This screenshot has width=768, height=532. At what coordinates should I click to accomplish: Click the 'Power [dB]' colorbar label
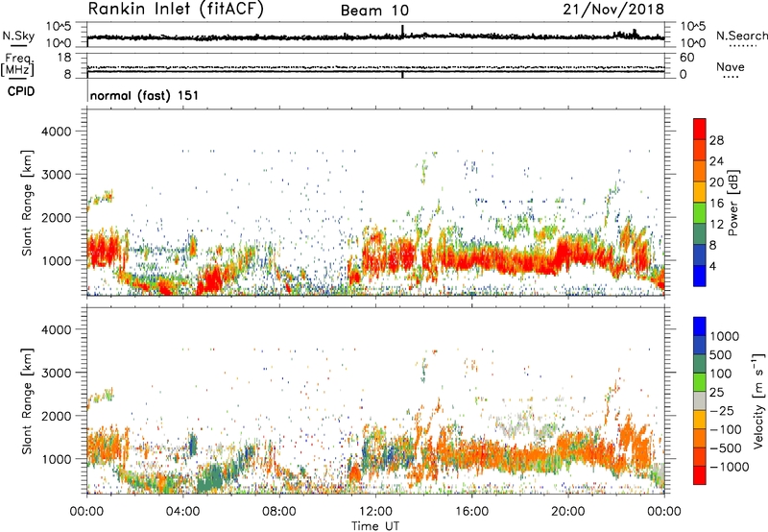(x=732, y=203)
